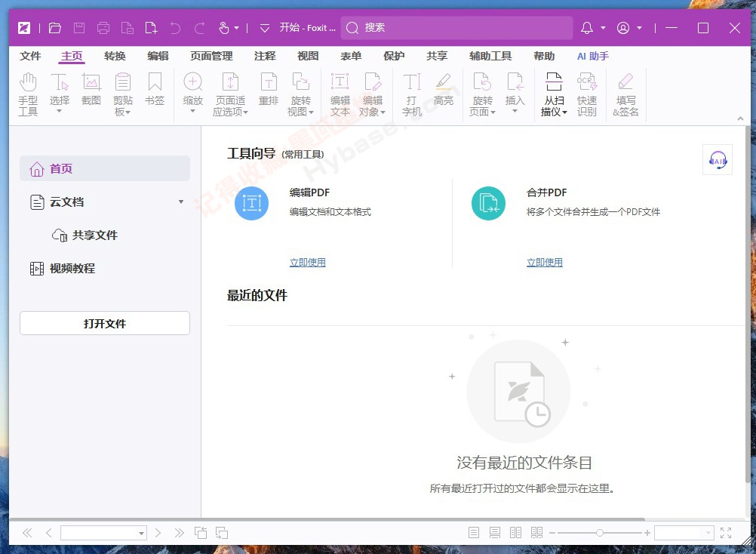Go to last page double-right arrow
This screenshot has width=756, height=554.
[x=180, y=533]
